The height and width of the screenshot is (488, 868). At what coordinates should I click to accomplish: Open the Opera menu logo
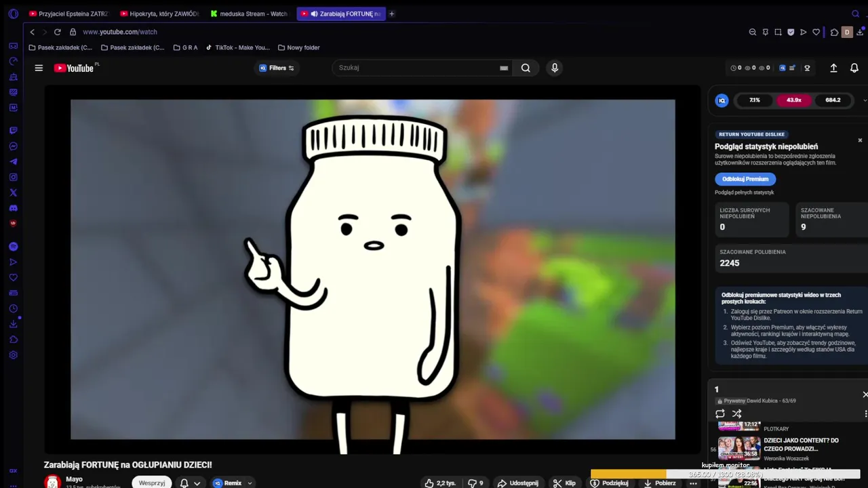point(13,14)
